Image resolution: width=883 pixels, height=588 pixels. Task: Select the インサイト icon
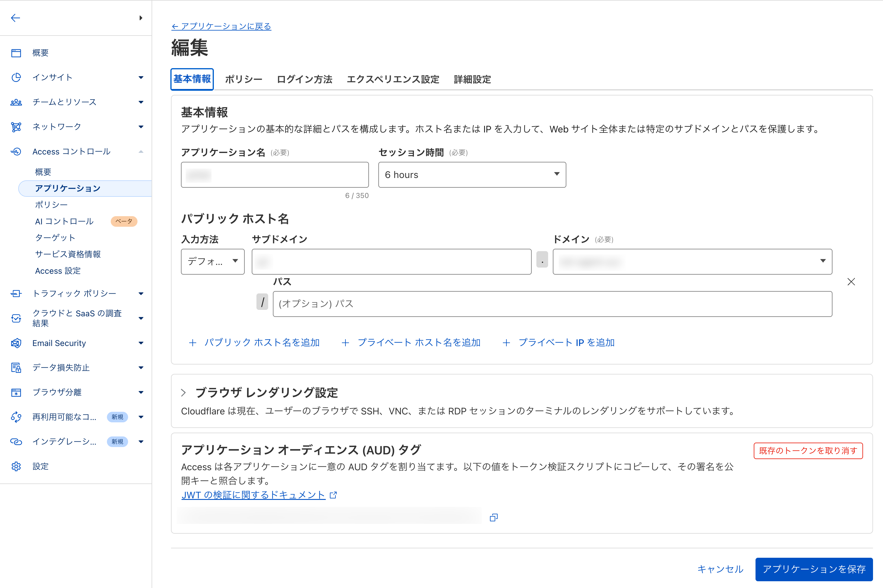16,77
